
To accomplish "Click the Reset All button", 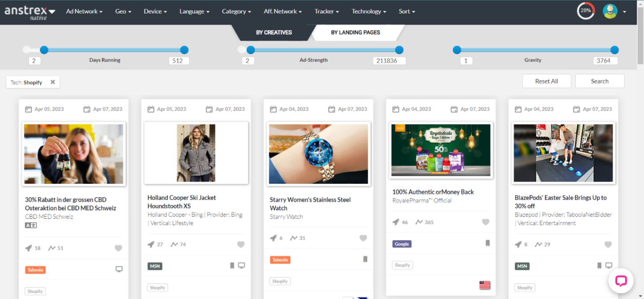I will [x=546, y=81].
